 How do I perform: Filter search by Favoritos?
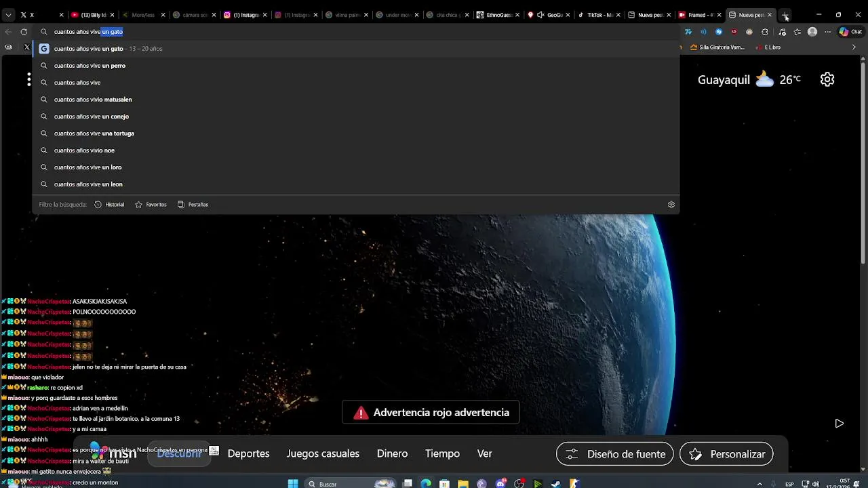151,205
